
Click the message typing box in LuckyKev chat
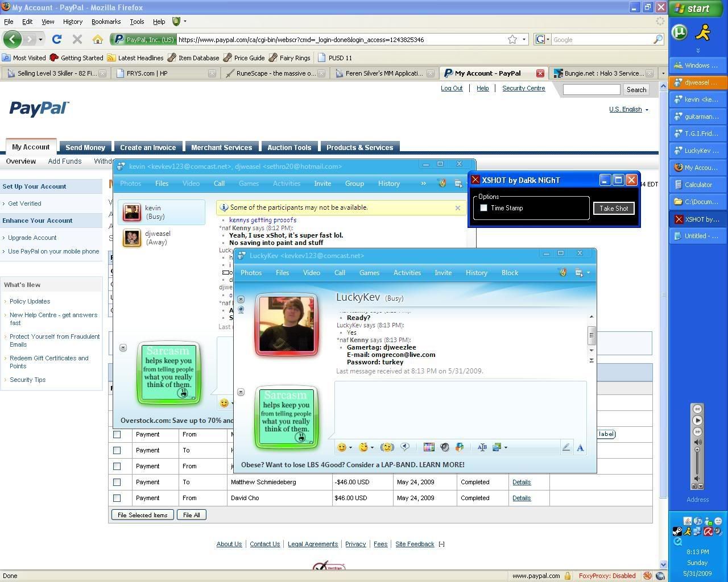click(x=460, y=410)
